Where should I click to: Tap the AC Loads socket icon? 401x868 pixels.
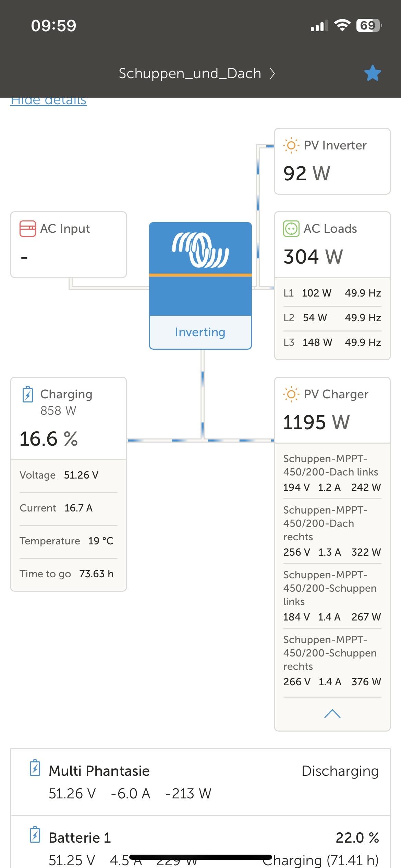[x=291, y=229]
